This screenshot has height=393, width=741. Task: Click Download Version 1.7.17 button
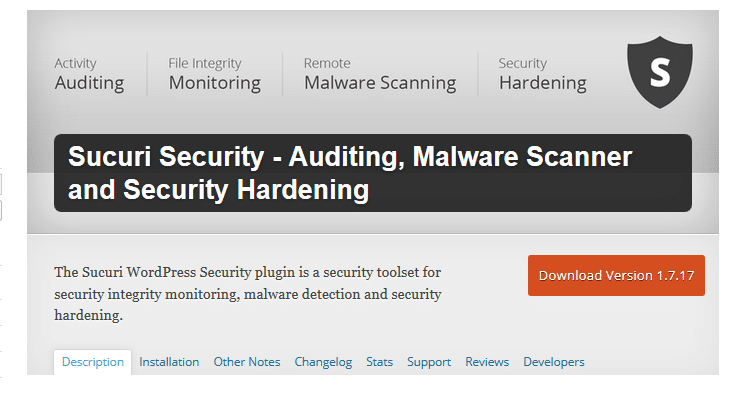point(616,276)
